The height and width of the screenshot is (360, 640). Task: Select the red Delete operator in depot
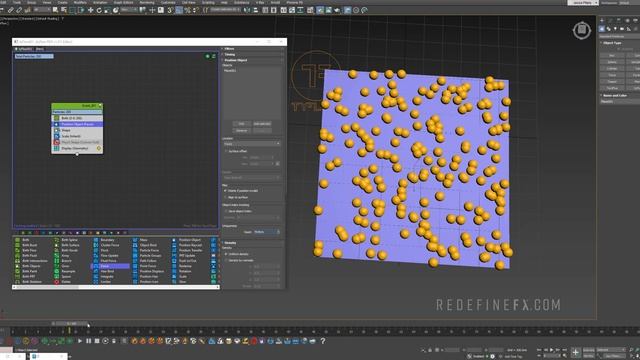[x=63, y=282]
